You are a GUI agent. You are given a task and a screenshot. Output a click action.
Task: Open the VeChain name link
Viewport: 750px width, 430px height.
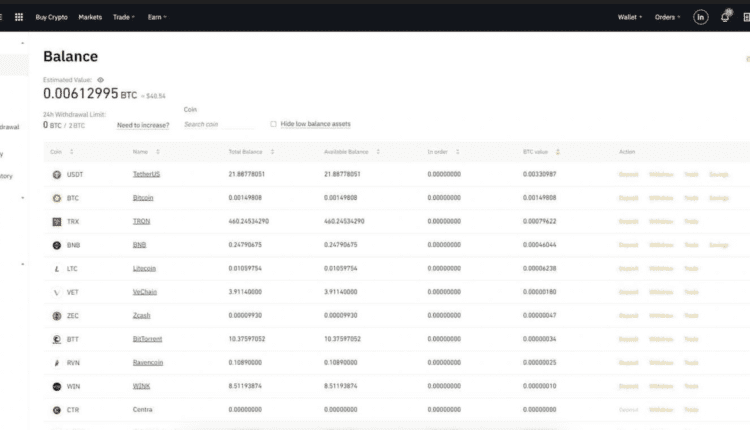pyautogui.click(x=145, y=292)
